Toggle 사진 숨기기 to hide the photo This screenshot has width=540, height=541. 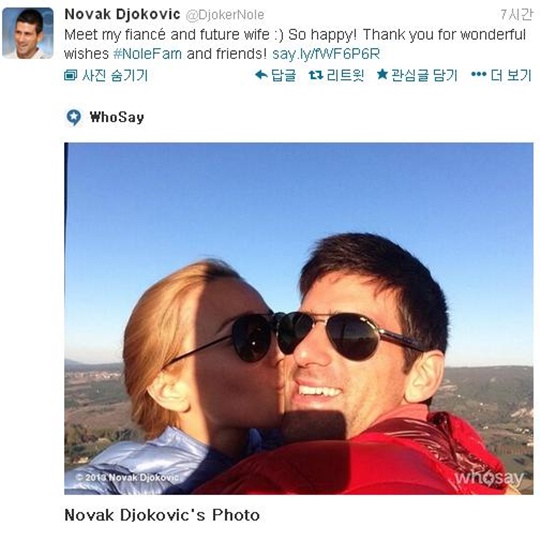pos(106,75)
